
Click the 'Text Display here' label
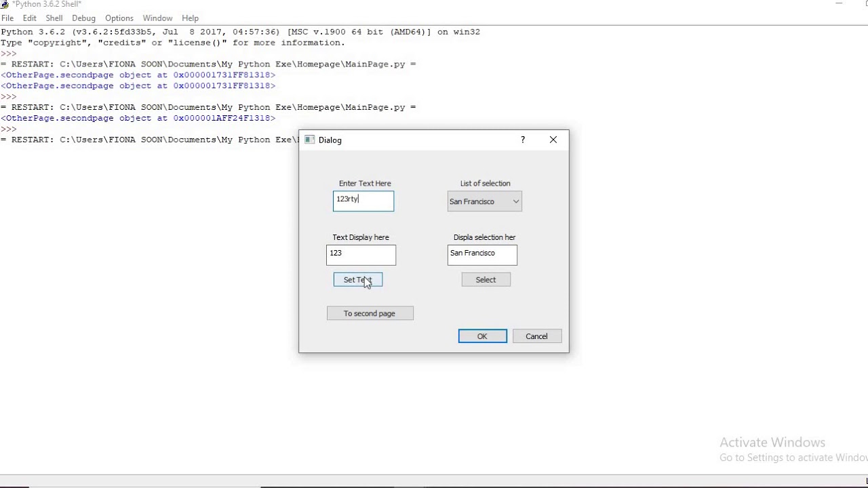(361, 237)
